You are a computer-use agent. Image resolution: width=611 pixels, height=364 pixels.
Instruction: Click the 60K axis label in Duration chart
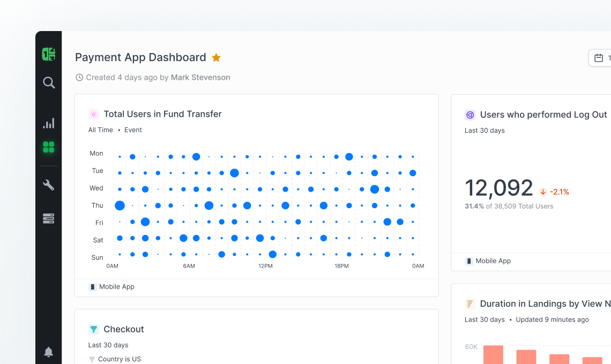[x=471, y=347]
